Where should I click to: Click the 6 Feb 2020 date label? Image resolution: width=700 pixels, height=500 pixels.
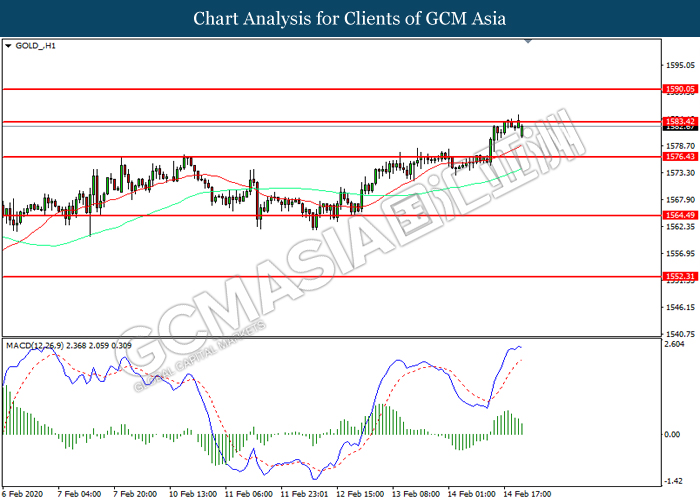pos(23,494)
